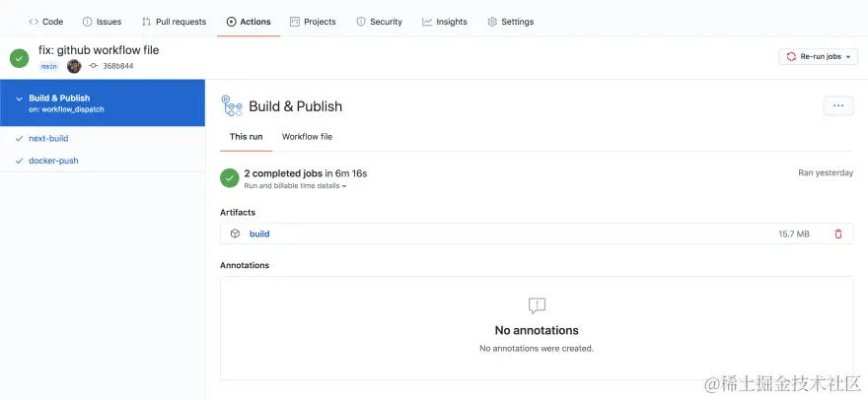Go to the Pull requests tab
Image resolution: width=868 pixels, height=400 pixels.
(x=174, y=22)
